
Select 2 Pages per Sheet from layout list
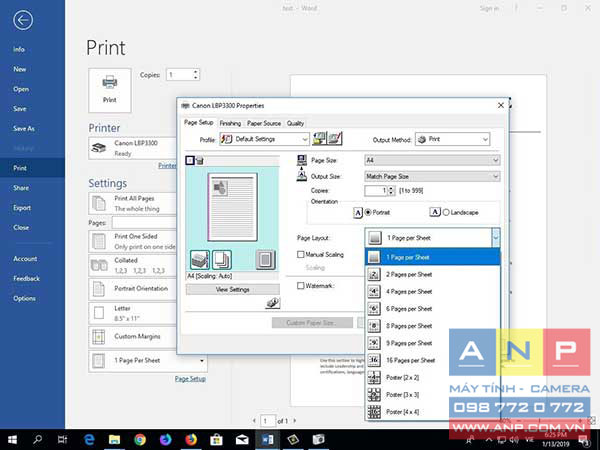pos(433,274)
